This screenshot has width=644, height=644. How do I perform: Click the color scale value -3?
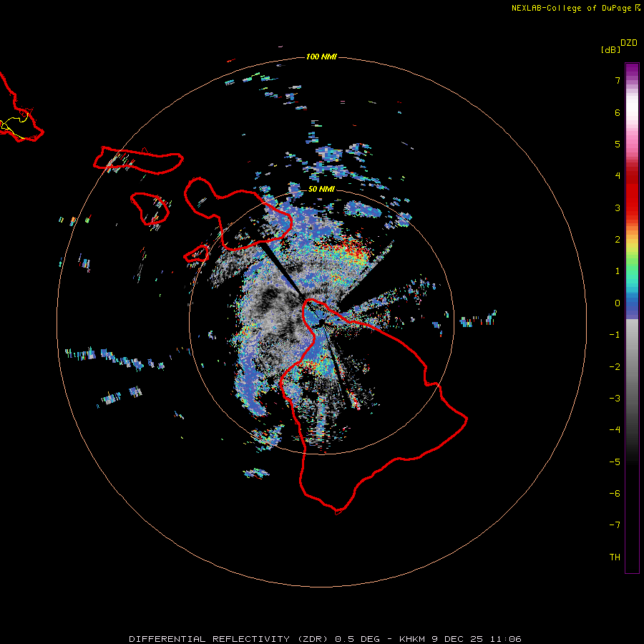click(615, 399)
